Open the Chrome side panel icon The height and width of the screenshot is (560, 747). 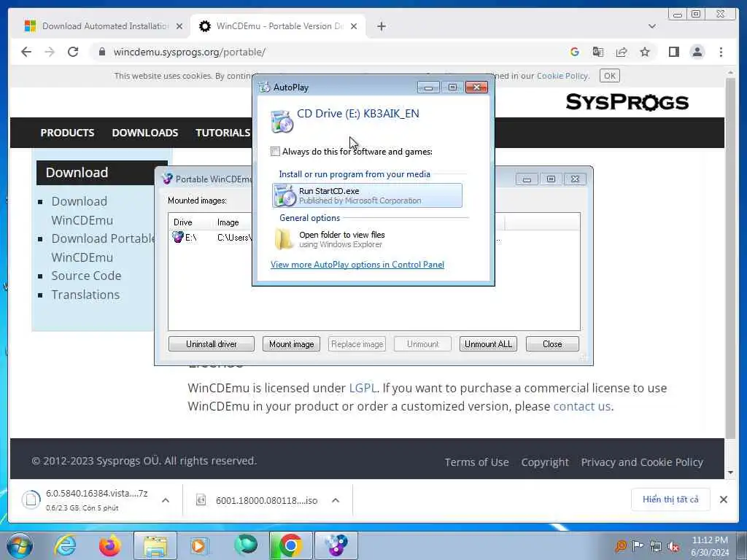tap(673, 52)
